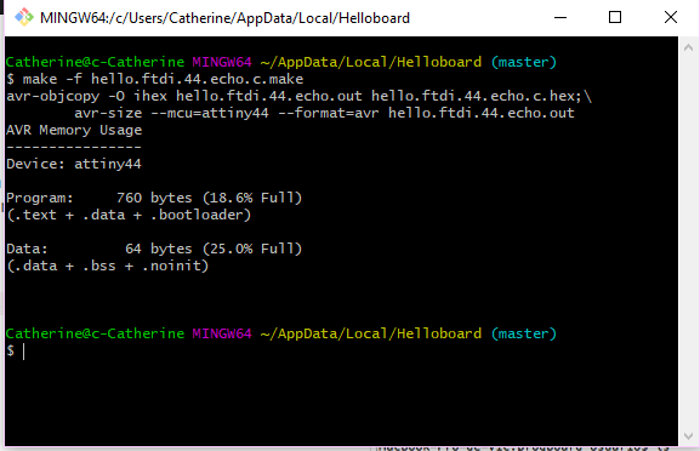Click the 'Program: 760 bytes (18.6% Full)' line
700x451 pixels.
pos(154,198)
